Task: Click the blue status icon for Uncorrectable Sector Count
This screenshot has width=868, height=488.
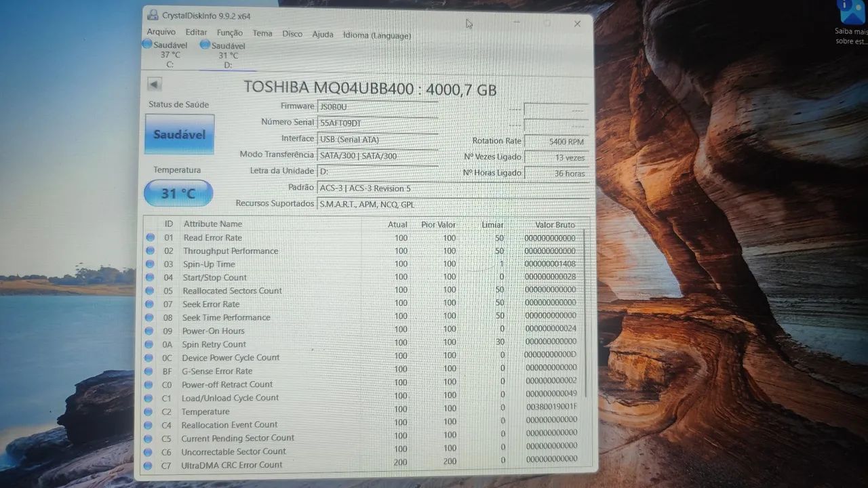Action: click(x=148, y=452)
